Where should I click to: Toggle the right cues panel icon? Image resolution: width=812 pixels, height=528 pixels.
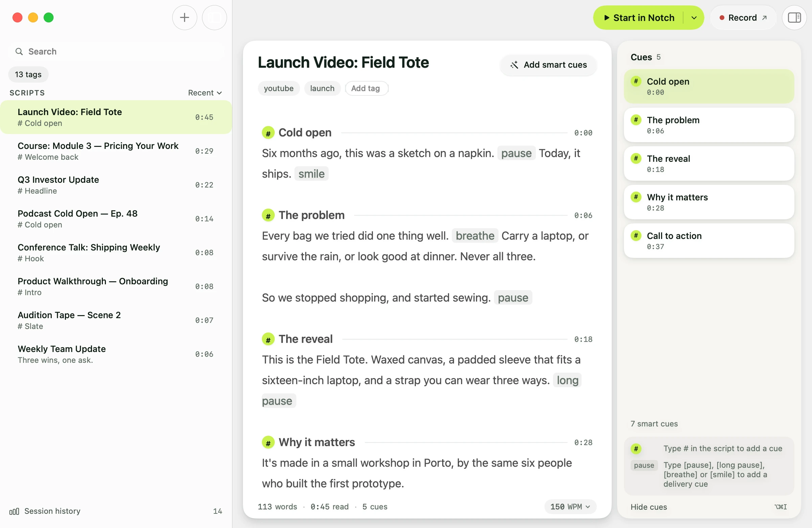click(x=794, y=17)
